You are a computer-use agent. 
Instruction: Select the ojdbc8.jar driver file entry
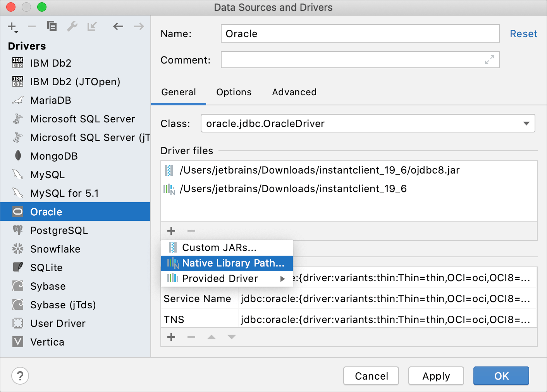(x=320, y=170)
